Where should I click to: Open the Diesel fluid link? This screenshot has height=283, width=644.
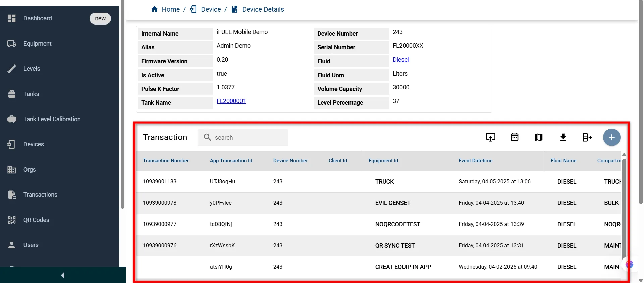point(400,60)
